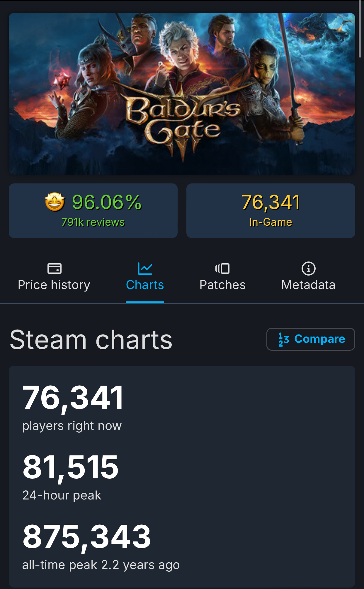Open the 791k reviews link
This screenshot has height=589, width=364.
point(93,222)
